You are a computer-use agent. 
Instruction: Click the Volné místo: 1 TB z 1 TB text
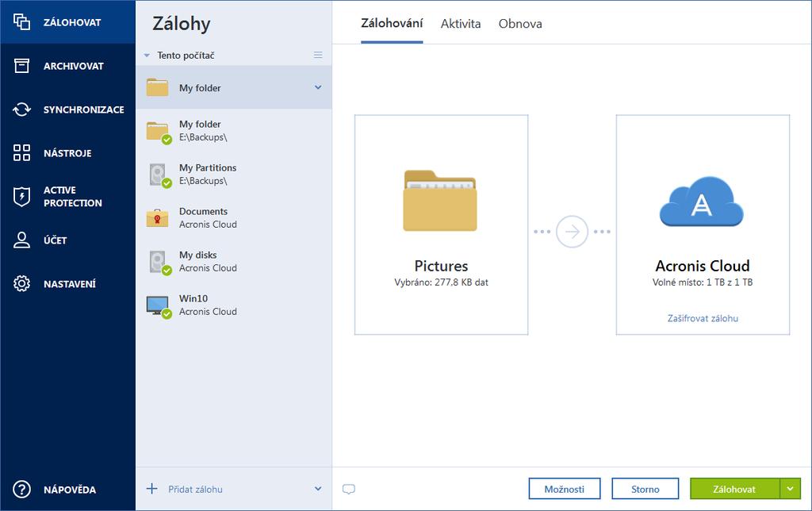pos(703,282)
